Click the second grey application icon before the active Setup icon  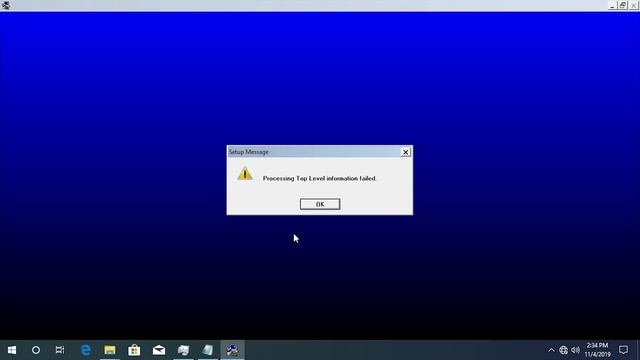point(208,350)
